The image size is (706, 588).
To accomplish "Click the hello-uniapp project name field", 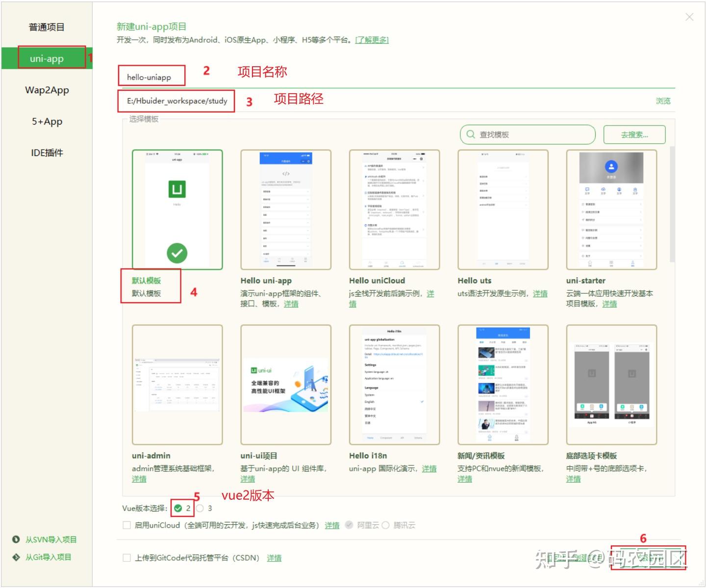I will (151, 76).
